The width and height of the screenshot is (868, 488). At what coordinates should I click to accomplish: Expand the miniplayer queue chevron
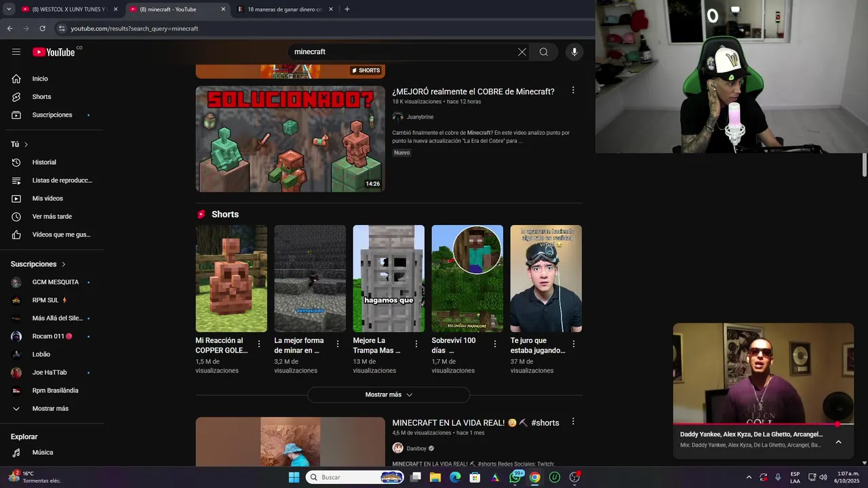point(838,442)
